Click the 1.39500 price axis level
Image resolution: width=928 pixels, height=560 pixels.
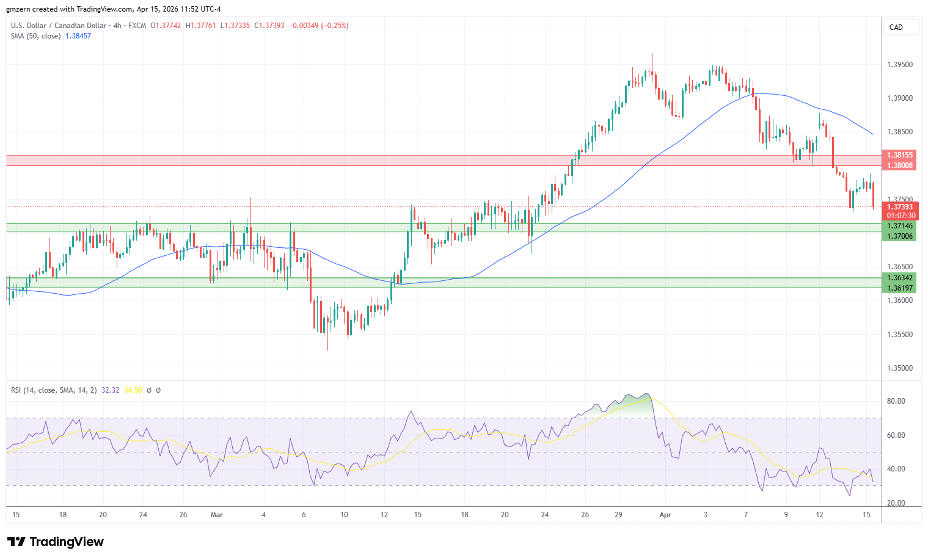coord(900,65)
